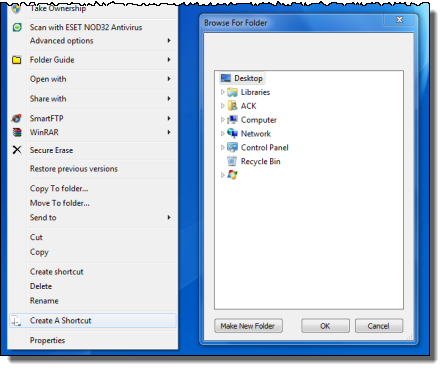Click the Recycle Bin icon
This screenshot has width=446, height=372.
(232, 161)
